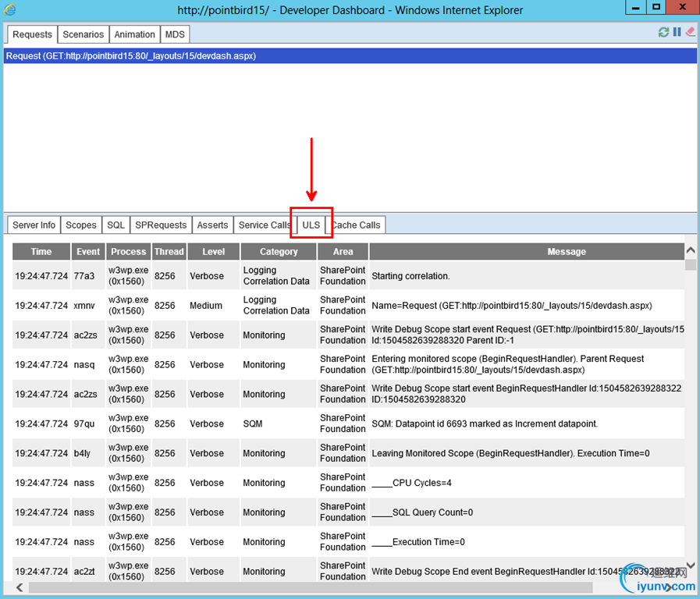Image resolution: width=700 pixels, height=599 pixels.
Task: Open the SPRequests tab
Action: click(x=161, y=225)
